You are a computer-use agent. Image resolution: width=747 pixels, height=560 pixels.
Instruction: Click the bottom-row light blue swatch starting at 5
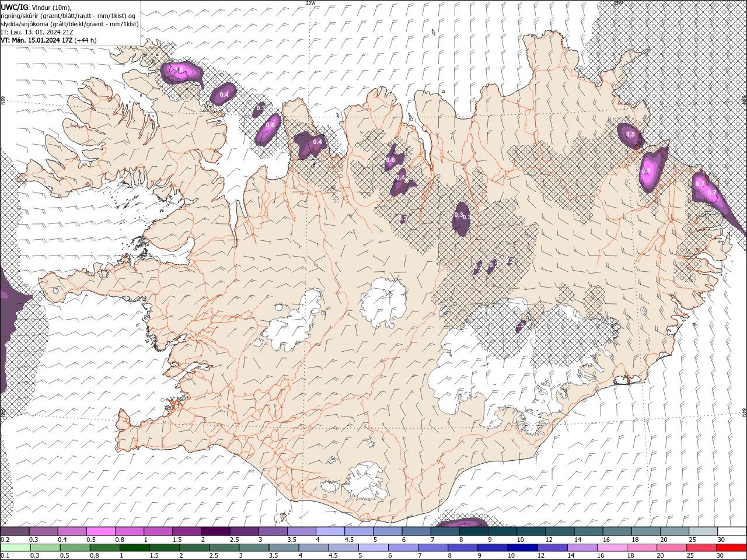(373, 548)
